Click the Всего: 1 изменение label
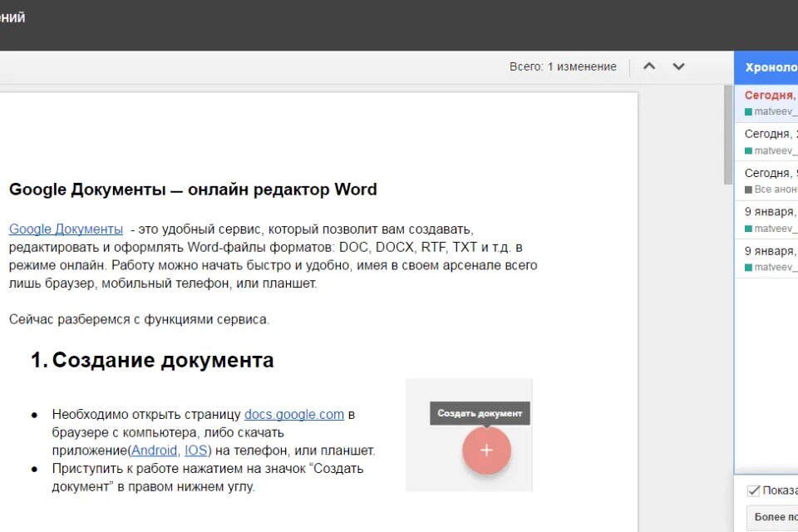The height and width of the screenshot is (532, 798). click(563, 66)
